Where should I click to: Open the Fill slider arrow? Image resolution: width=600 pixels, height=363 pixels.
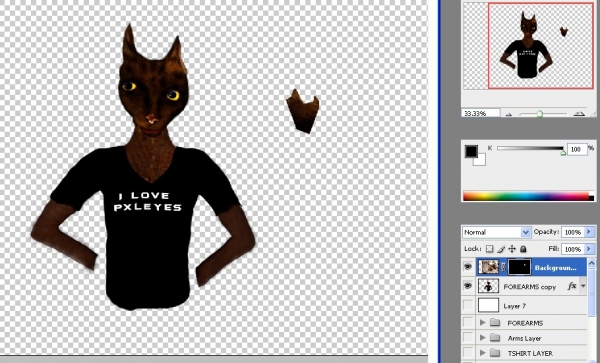point(589,249)
